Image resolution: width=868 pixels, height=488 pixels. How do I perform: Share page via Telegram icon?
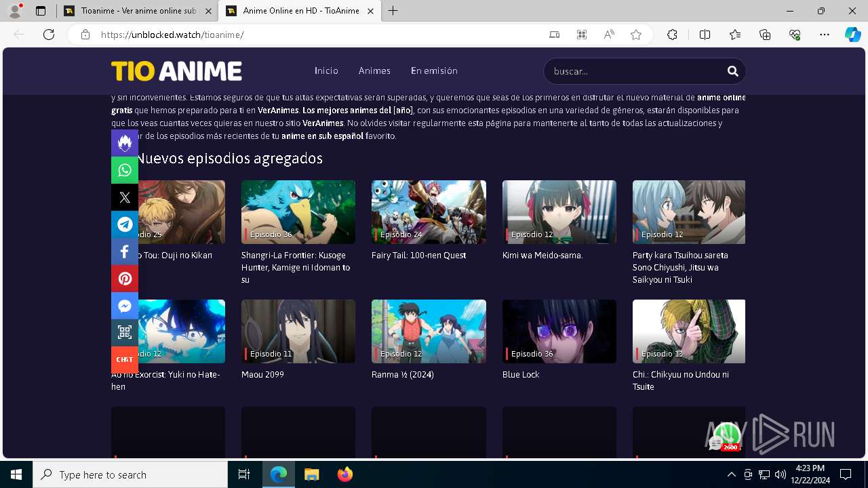pyautogui.click(x=125, y=224)
